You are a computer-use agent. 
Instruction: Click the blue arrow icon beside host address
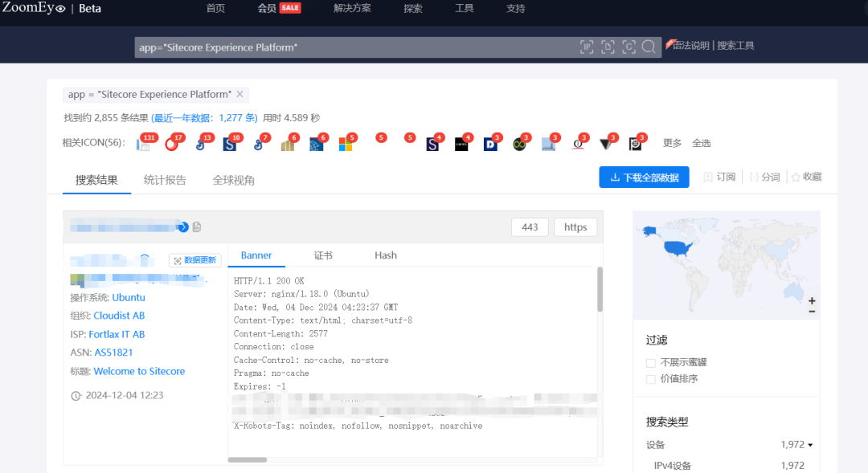[183, 226]
